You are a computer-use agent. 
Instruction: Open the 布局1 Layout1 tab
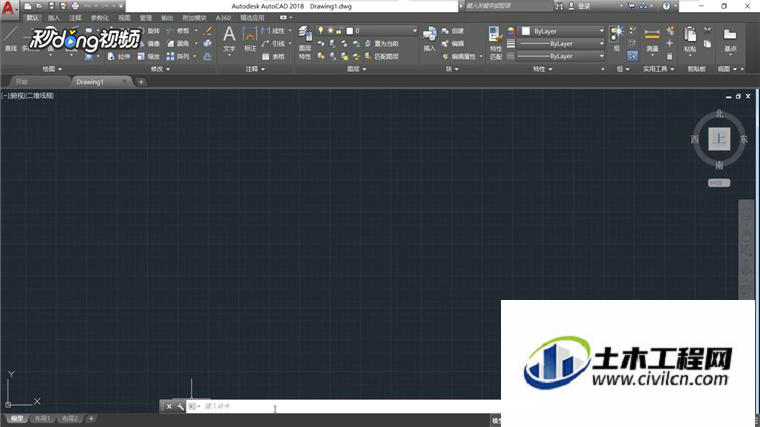coord(42,418)
